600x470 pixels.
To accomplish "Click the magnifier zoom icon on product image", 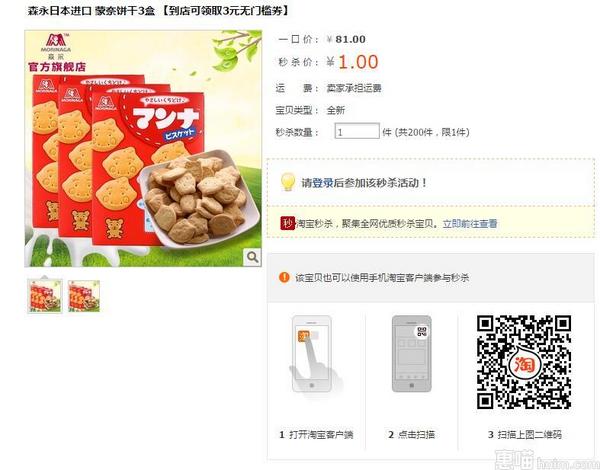I will click(x=252, y=257).
